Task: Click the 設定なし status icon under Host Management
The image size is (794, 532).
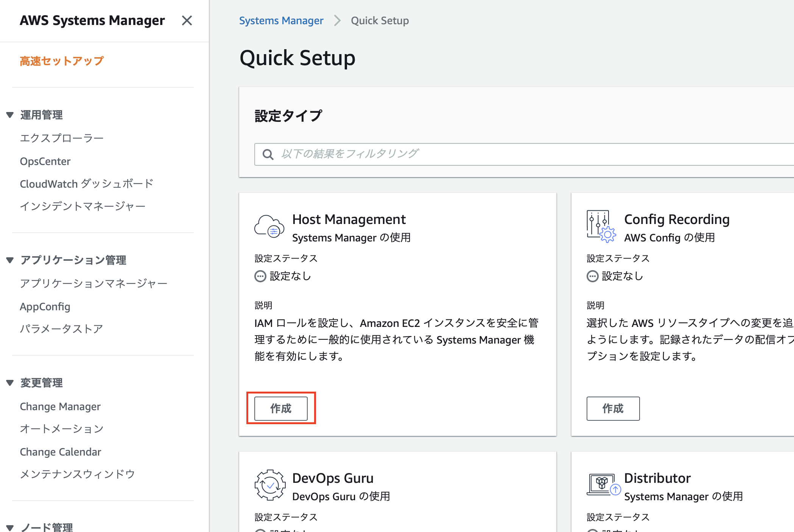Action: tap(260, 276)
